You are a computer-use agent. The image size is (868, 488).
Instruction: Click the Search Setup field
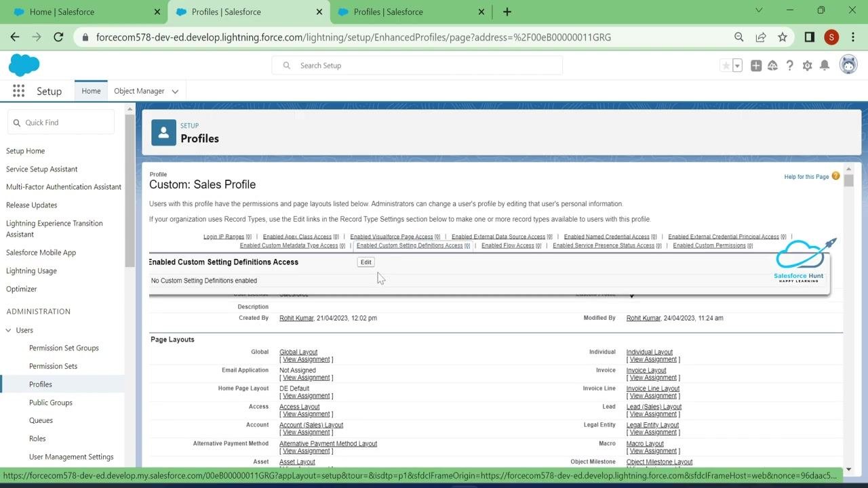click(x=417, y=66)
